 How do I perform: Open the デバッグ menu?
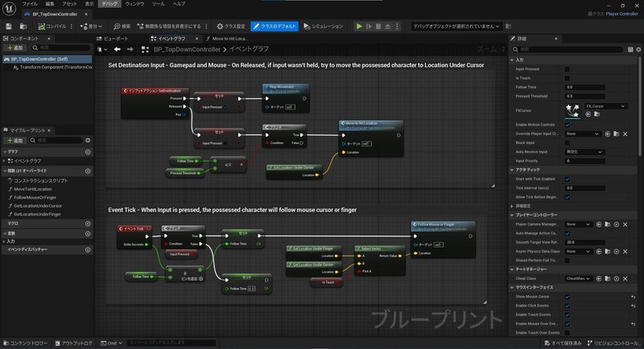109,4
